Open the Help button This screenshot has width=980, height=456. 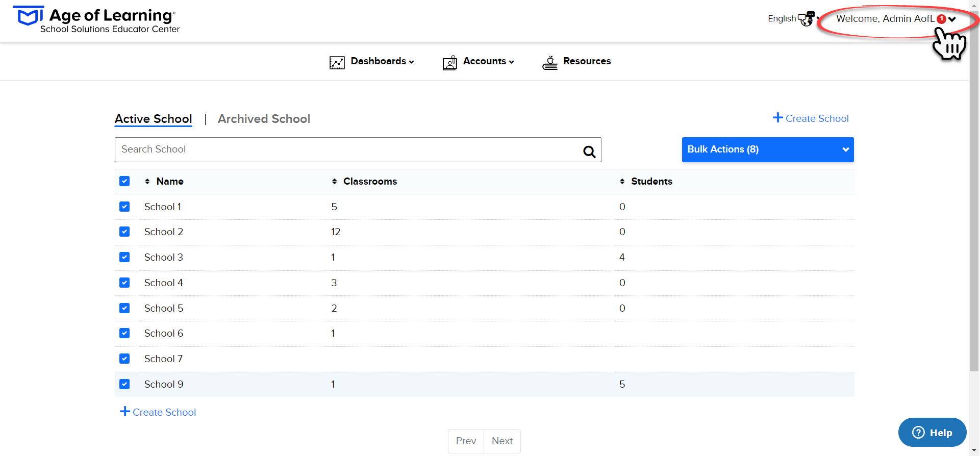pyautogui.click(x=932, y=433)
